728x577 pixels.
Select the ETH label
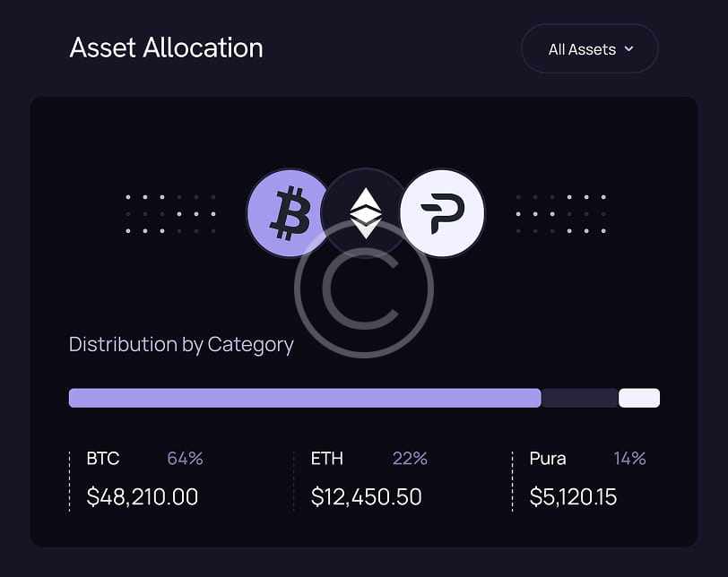pos(326,459)
